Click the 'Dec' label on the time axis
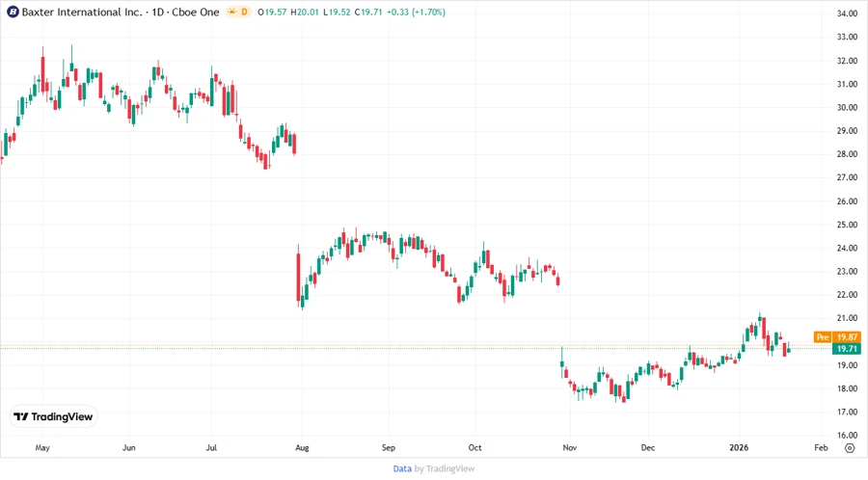This screenshot has height=480, width=868. tap(648, 447)
